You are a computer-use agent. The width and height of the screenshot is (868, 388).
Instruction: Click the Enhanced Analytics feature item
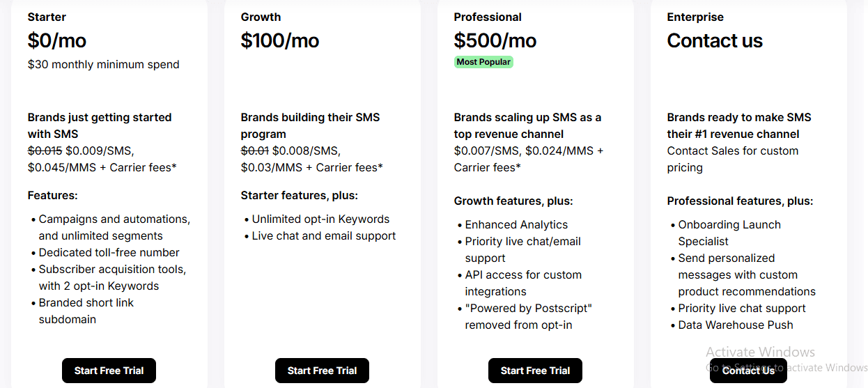pos(516,224)
